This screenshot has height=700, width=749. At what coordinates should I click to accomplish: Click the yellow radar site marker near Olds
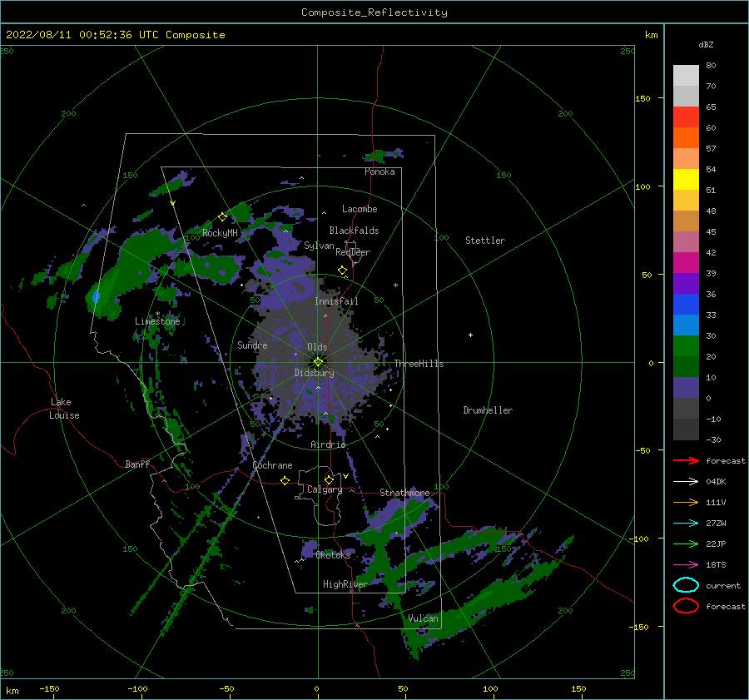pyautogui.click(x=318, y=362)
